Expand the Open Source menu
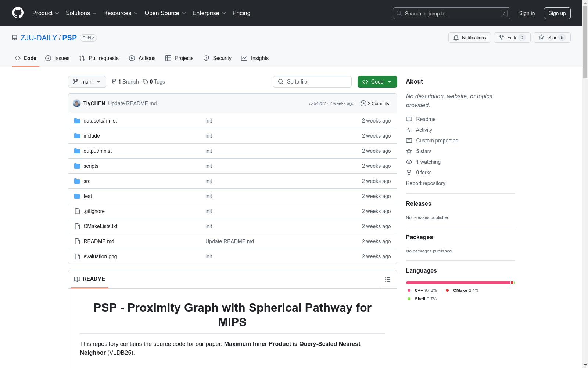 (165, 13)
